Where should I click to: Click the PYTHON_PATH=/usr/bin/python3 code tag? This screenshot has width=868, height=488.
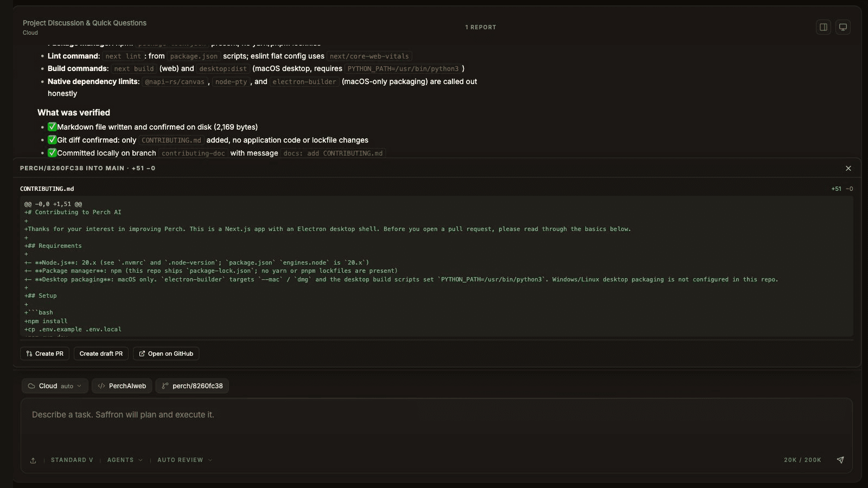(x=403, y=69)
